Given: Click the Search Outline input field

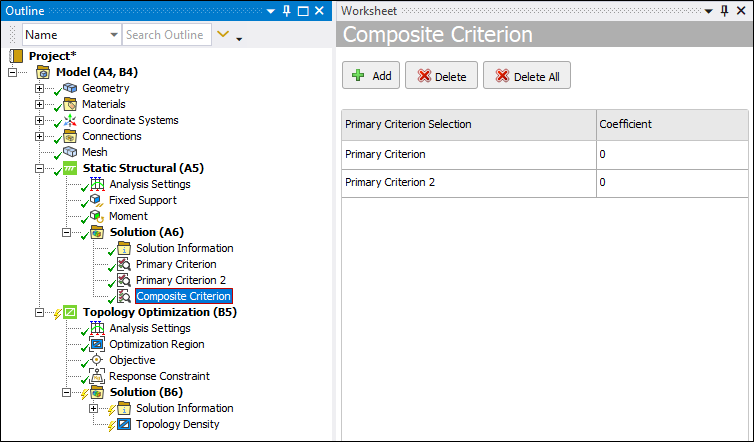Looking at the screenshot, I should [x=167, y=35].
